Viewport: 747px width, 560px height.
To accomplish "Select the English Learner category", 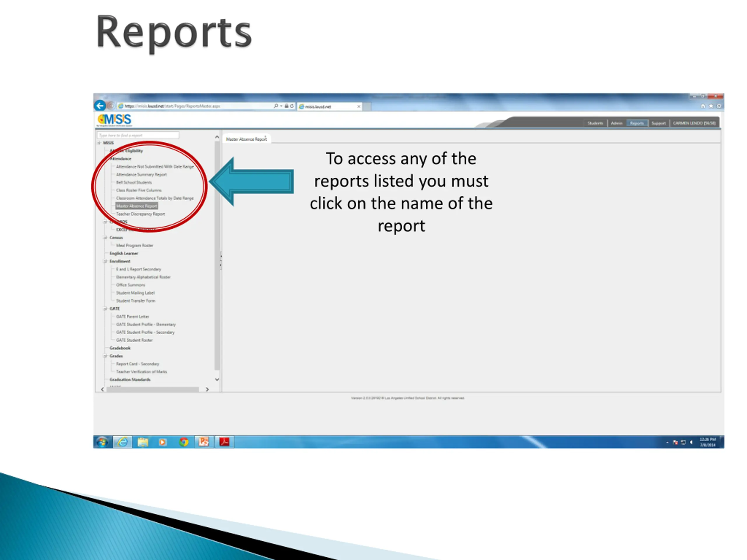I will (124, 253).
